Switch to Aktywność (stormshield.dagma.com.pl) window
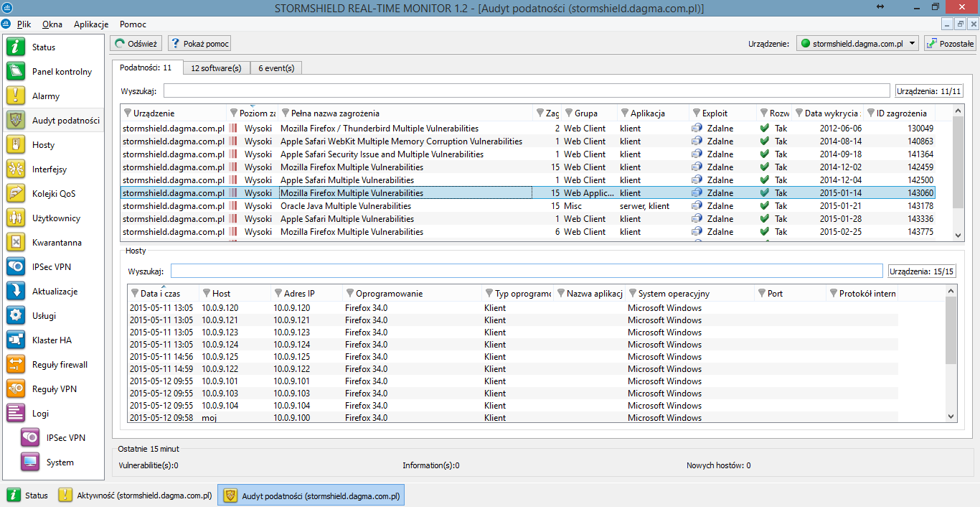Viewport: 980px width, 507px height. click(x=135, y=496)
